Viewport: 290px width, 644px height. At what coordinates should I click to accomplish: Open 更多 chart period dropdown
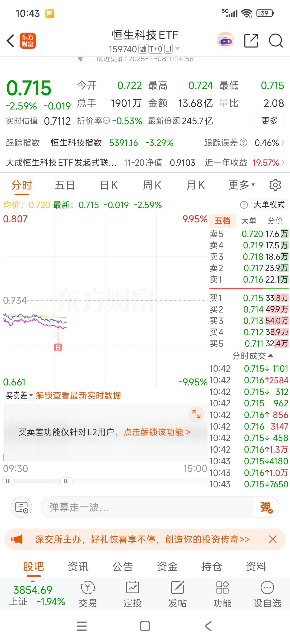[242, 185]
